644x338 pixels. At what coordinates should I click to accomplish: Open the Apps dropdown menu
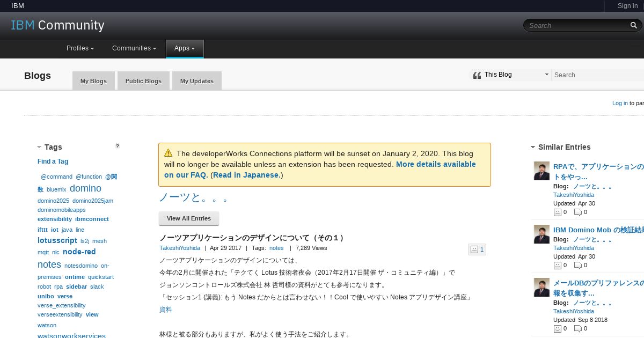coord(185,48)
